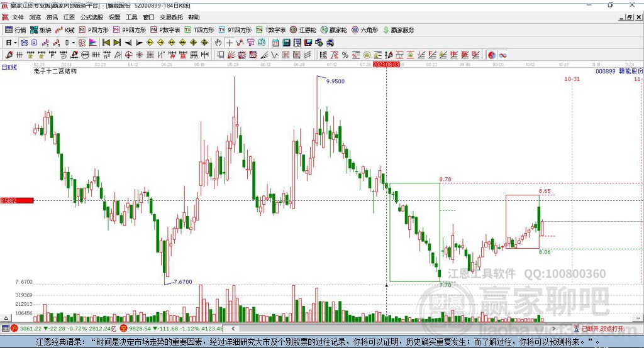The image size is (644, 348).
Task: Open the 文件 menu
Action: point(18,17)
